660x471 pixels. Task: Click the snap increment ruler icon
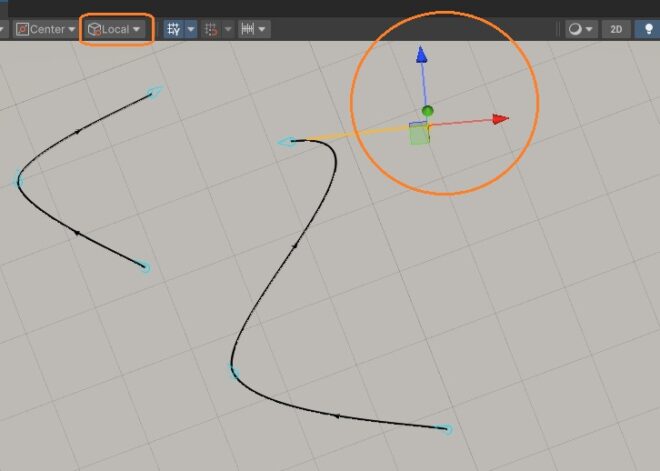point(246,29)
